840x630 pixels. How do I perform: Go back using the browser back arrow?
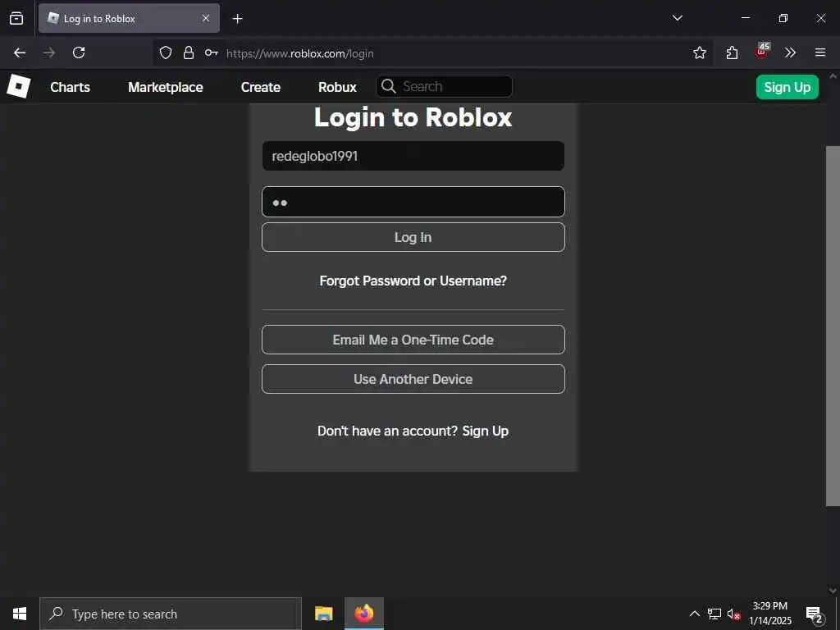20,52
